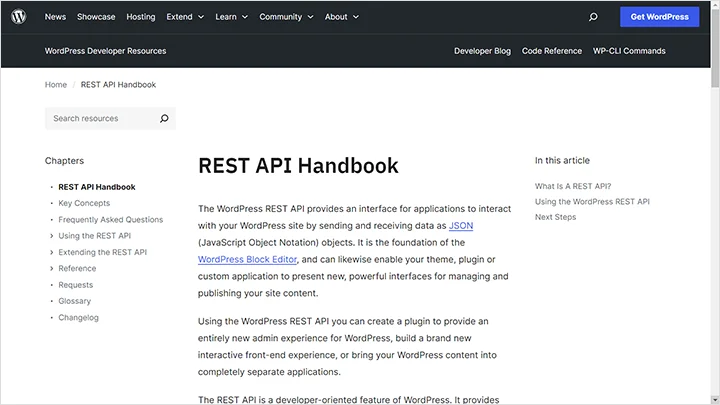Open the header search magnifier icon
720x405 pixels.
(593, 17)
